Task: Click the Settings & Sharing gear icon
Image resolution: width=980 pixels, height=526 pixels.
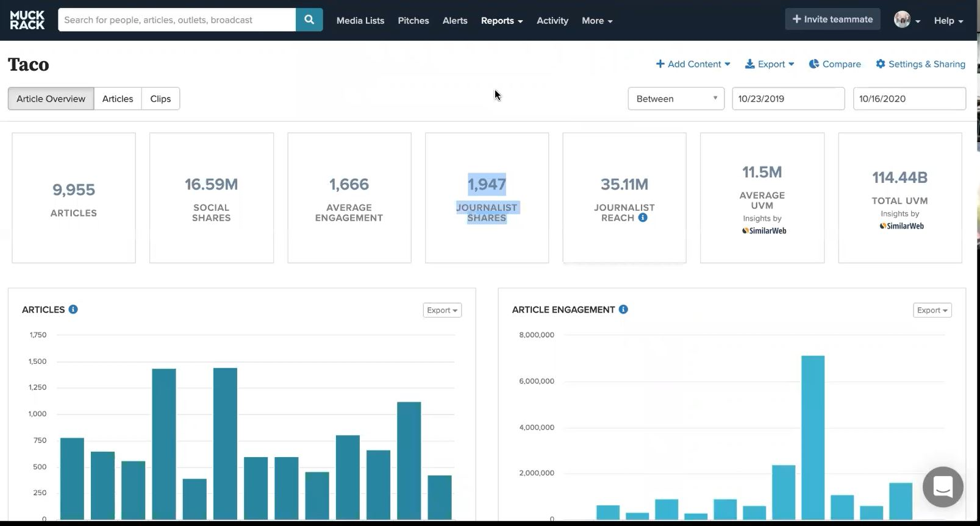Action: (880, 64)
